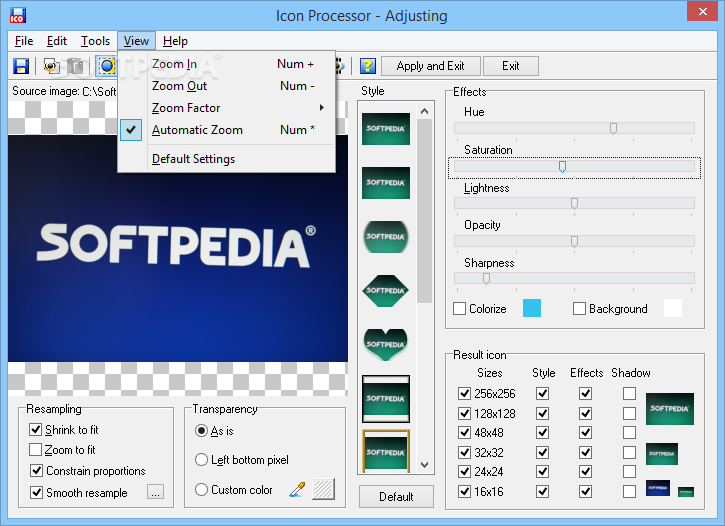Expand the Zoom Factor submenu

[x=227, y=108]
